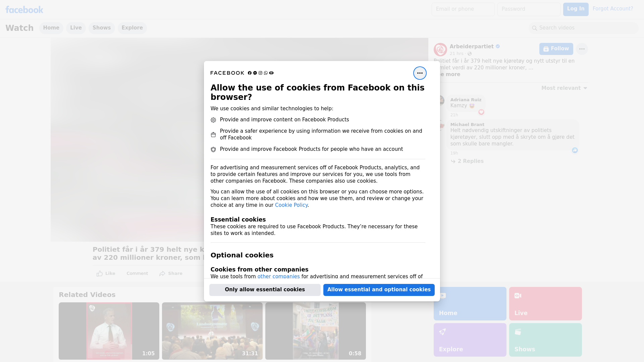
Task: Click the public globe icon beside 21 hrs
Action: tap(470, 54)
